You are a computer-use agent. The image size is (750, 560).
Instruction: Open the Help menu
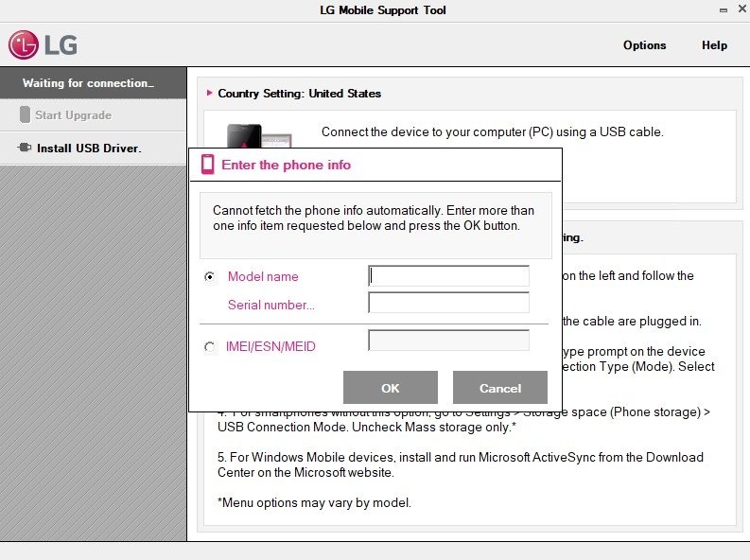(714, 45)
